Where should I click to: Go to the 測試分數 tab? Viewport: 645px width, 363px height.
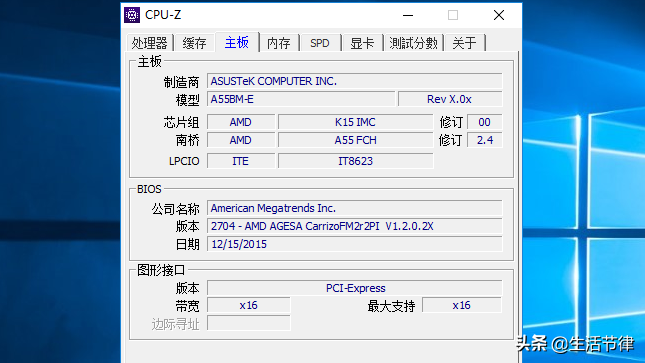point(413,43)
